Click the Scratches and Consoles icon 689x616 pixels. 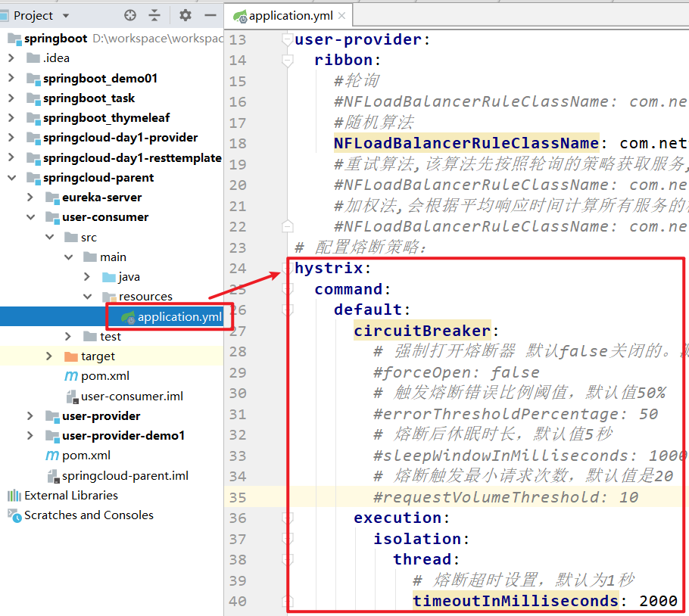pyautogui.click(x=14, y=515)
